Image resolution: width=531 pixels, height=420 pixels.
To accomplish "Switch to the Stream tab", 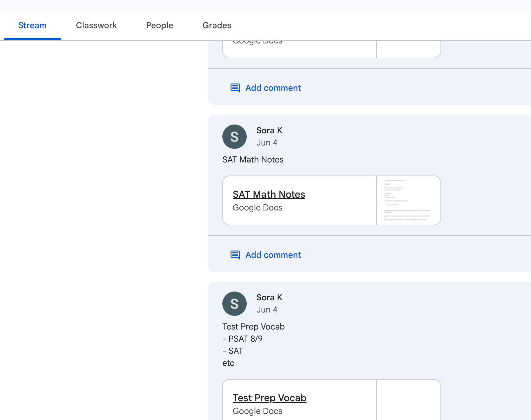I will point(33,26).
